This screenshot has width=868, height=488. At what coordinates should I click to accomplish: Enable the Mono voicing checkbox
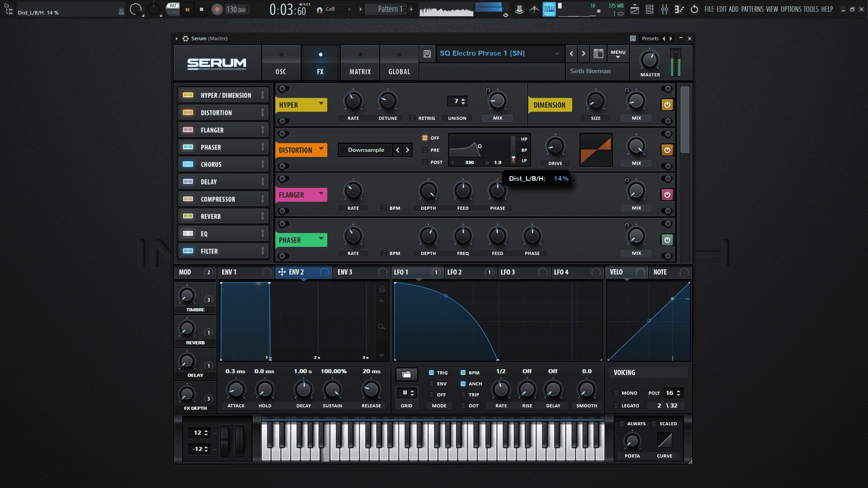(x=616, y=393)
